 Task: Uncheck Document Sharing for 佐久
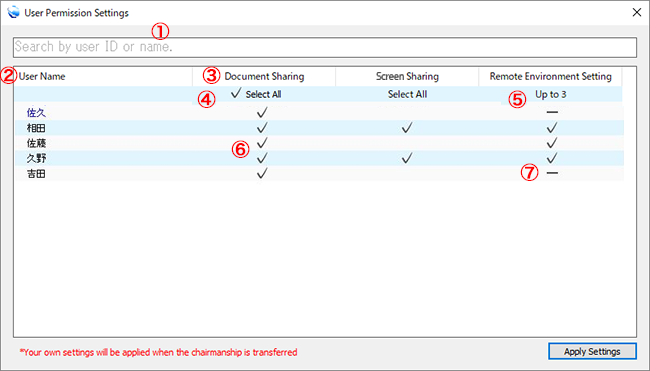click(x=262, y=112)
